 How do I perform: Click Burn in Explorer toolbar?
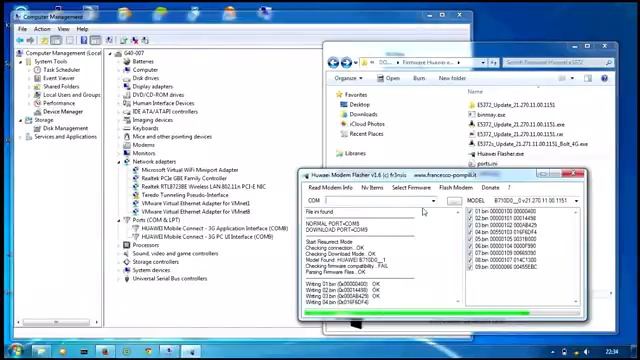pos(419,78)
